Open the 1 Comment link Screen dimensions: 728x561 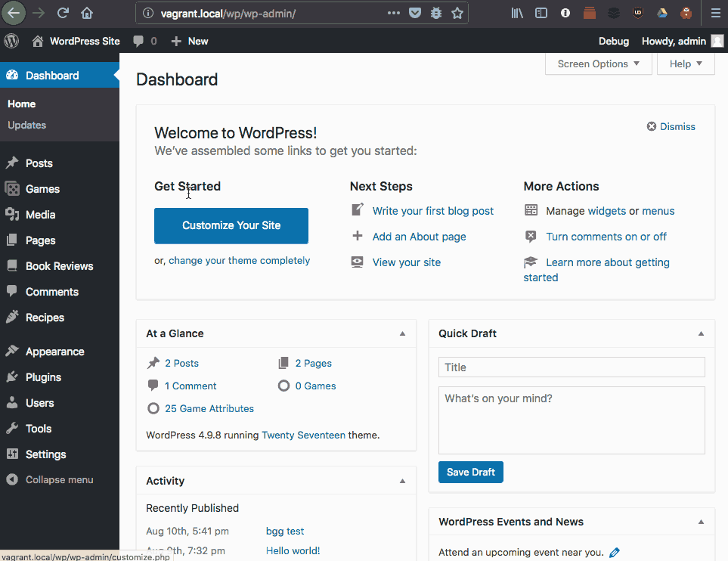(191, 386)
